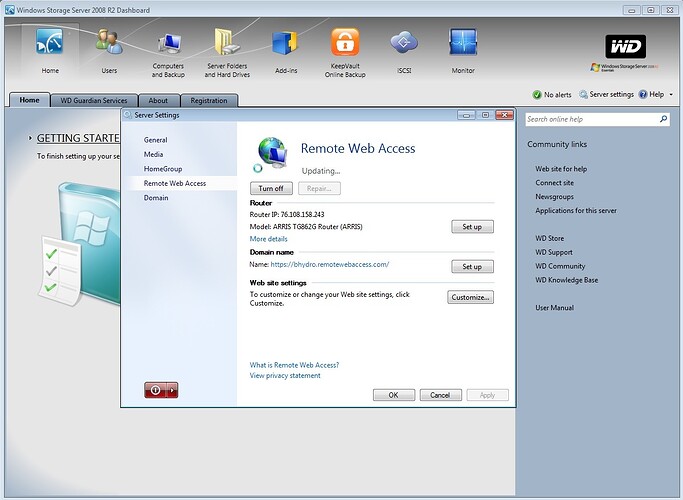Click the Remote Web Access globe icon
The width and height of the screenshot is (683, 500).
pyautogui.click(x=272, y=152)
